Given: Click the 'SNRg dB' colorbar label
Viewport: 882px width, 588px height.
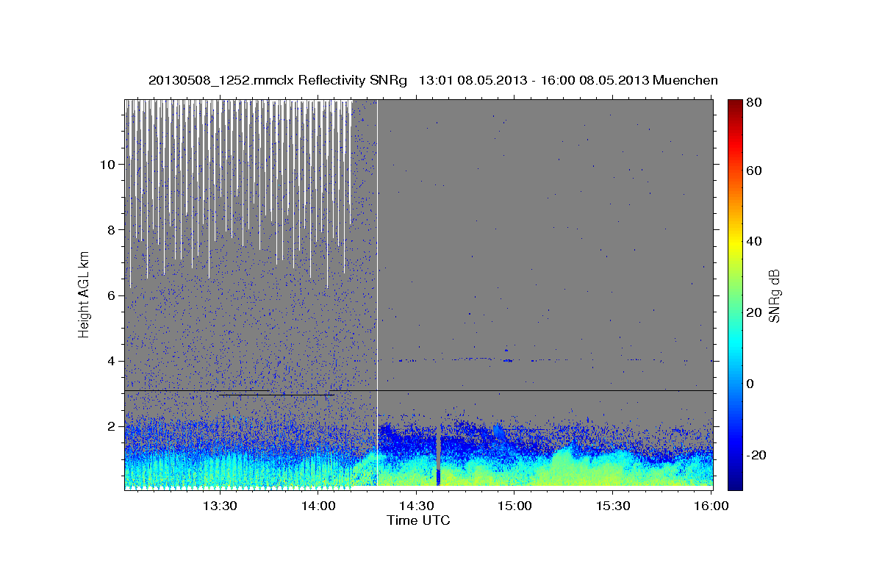Looking at the screenshot, I should [774, 295].
